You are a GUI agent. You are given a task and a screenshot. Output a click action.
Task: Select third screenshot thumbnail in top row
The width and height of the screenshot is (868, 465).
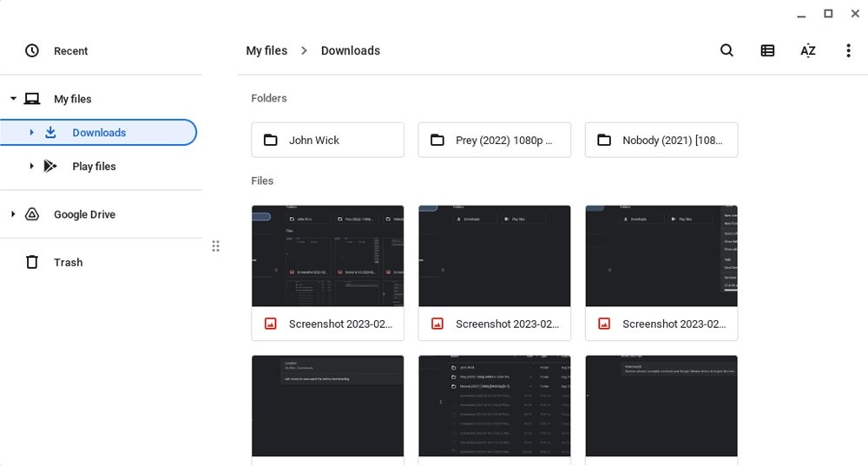pos(661,256)
